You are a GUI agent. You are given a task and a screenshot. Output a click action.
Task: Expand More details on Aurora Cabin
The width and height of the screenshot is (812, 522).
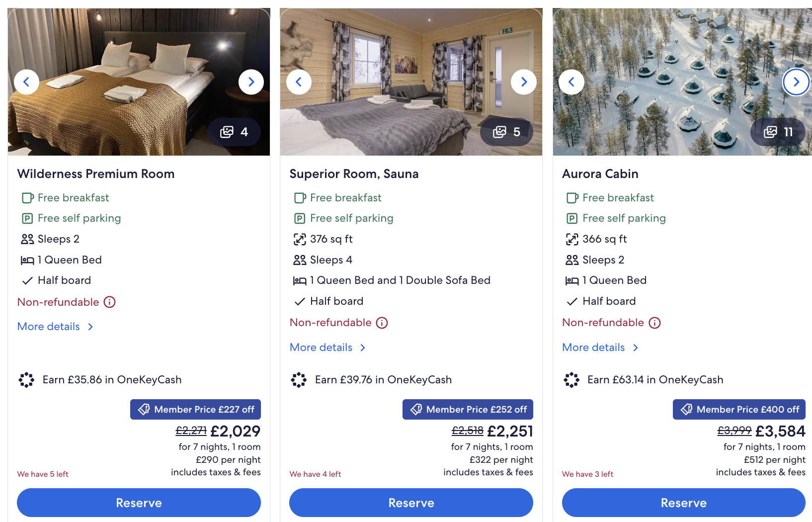click(x=594, y=347)
